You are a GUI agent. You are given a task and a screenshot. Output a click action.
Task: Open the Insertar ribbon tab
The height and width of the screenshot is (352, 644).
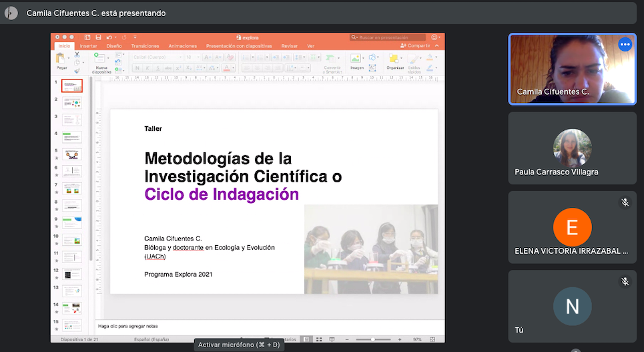(x=88, y=46)
